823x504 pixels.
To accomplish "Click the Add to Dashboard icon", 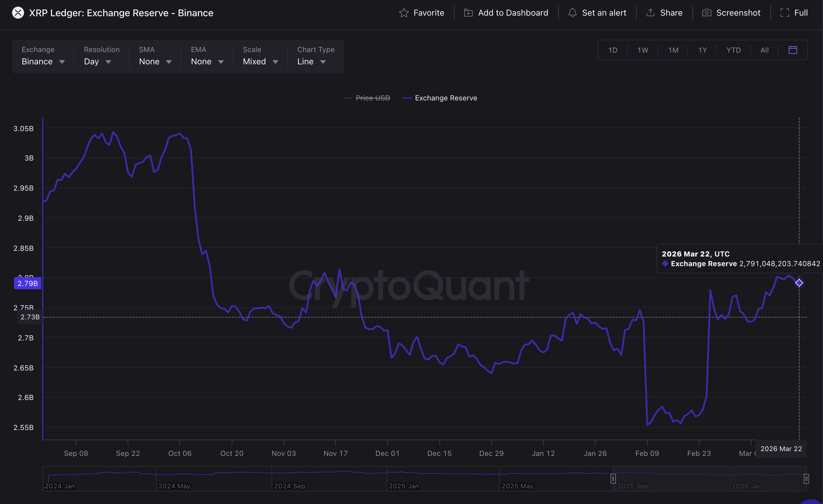I will 468,13.
